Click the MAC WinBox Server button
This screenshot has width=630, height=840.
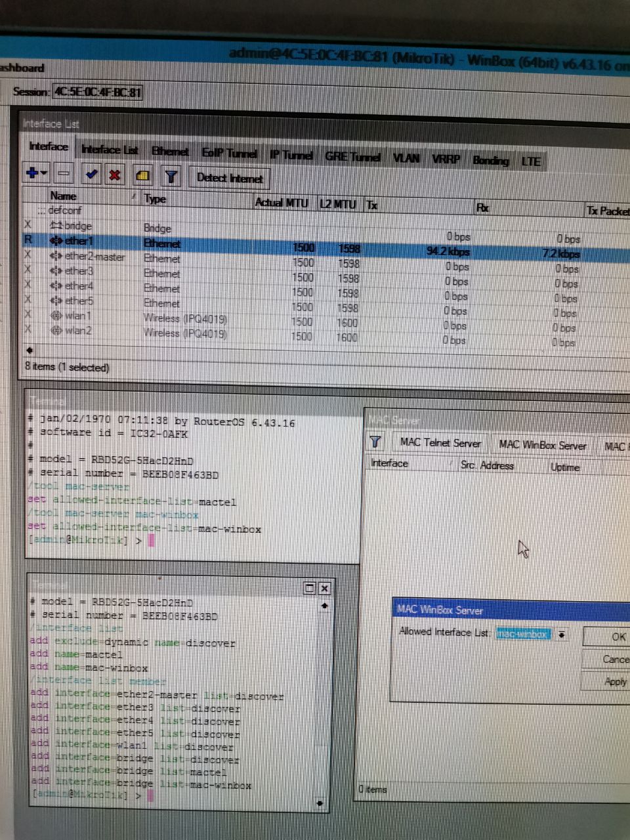click(x=542, y=445)
